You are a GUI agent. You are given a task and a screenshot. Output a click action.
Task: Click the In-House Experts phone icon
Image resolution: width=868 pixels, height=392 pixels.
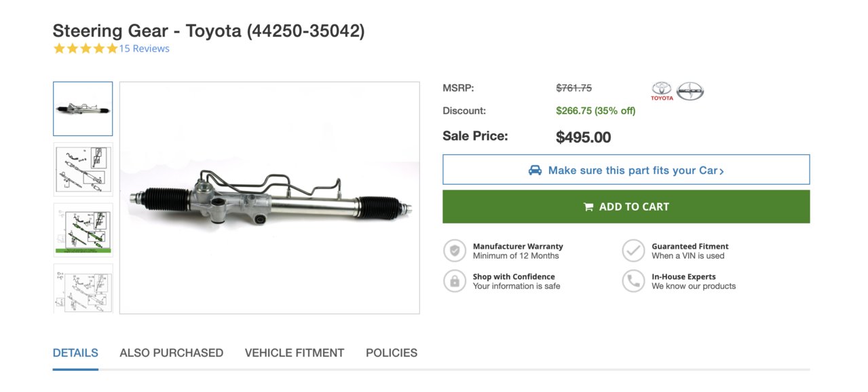coord(633,281)
